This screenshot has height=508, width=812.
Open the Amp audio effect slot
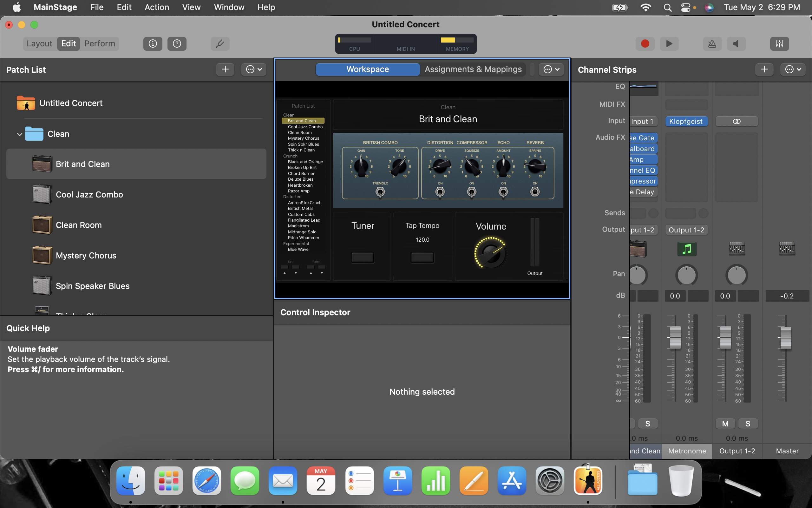point(644,160)
